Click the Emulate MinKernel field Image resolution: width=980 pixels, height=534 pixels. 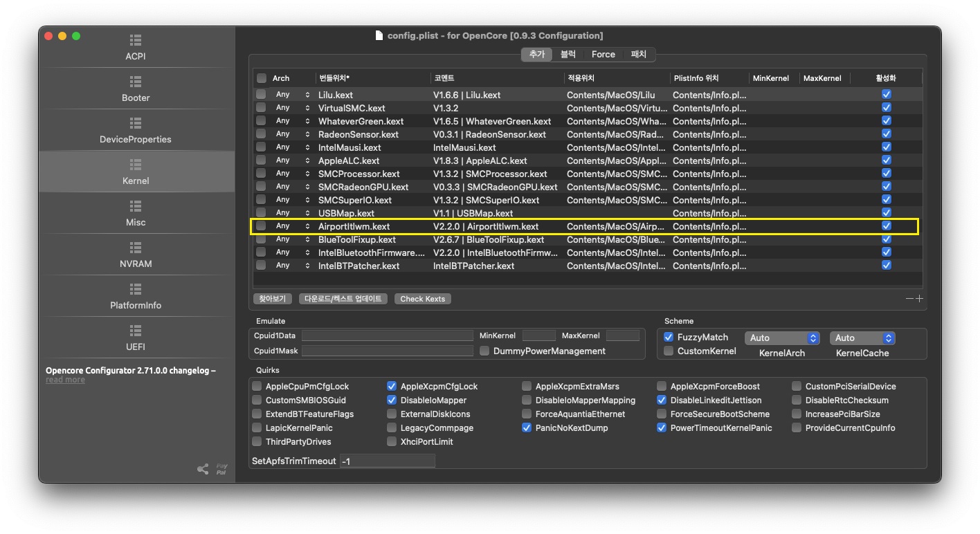[539, 335]
